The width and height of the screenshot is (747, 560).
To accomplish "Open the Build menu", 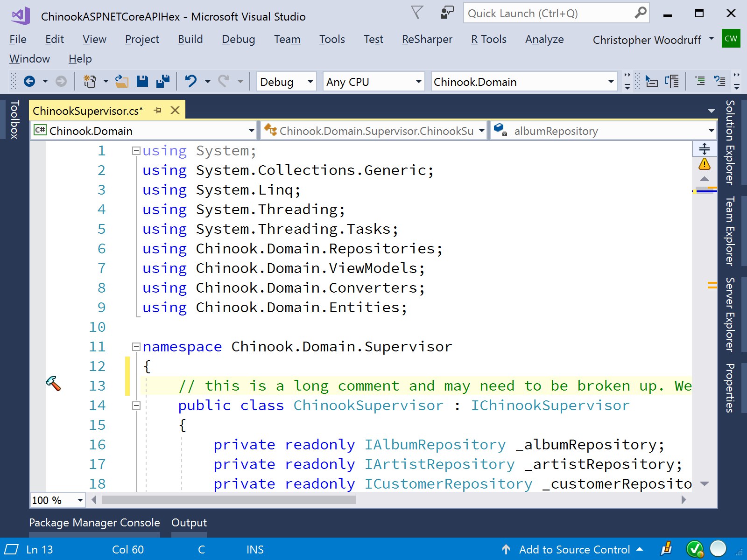I will pyautogui.click(x=190, y=39).
